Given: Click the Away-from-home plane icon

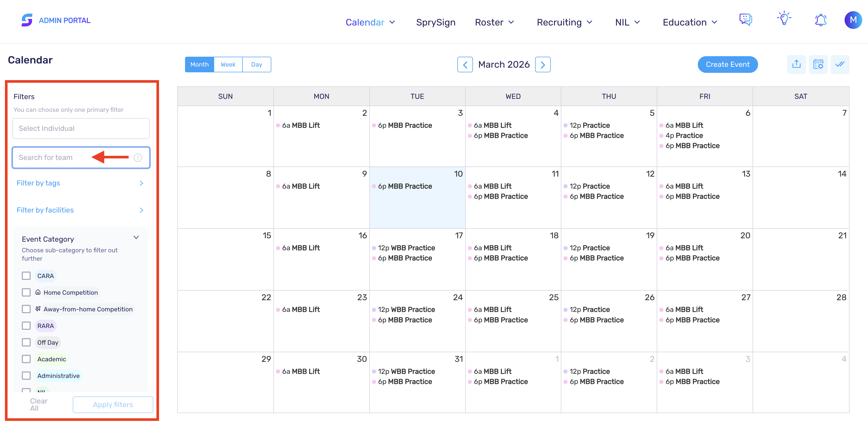Looking at the screenshot, I should coord(38,309).
